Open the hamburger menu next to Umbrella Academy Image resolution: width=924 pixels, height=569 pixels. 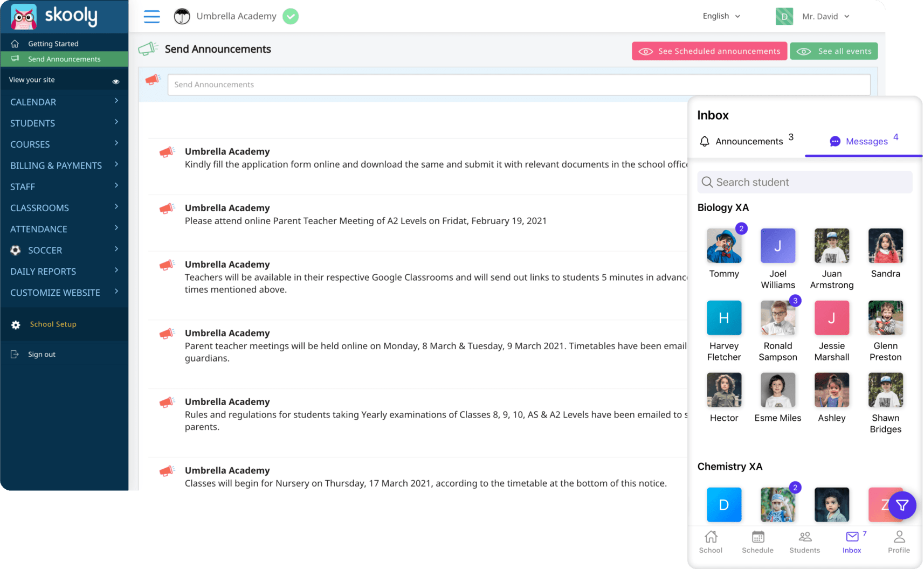pyautogui.click(x=151, y=16)
